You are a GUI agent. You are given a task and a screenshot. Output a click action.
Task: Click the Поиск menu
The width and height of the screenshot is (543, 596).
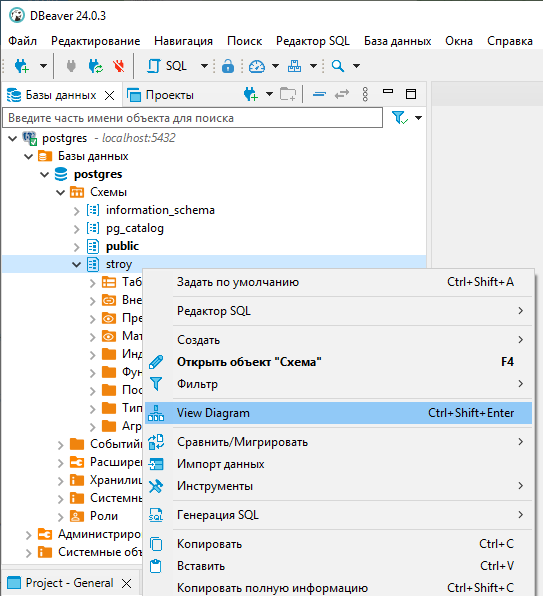coord(244,41)
